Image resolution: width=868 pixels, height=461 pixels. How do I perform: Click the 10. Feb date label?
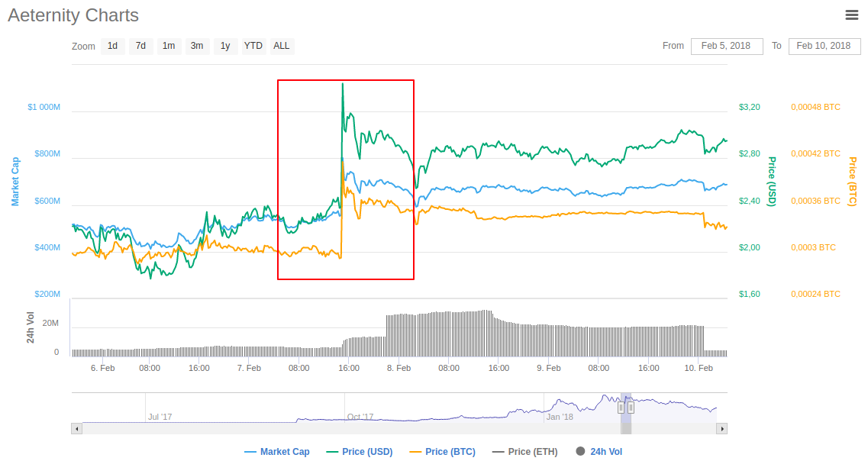click(x=699, y=368)
